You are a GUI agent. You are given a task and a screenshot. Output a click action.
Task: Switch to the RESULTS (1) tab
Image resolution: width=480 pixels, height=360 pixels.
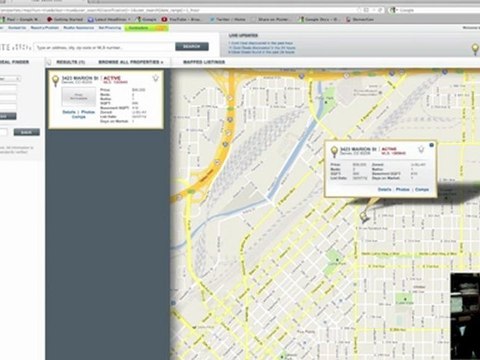(71, 62)
